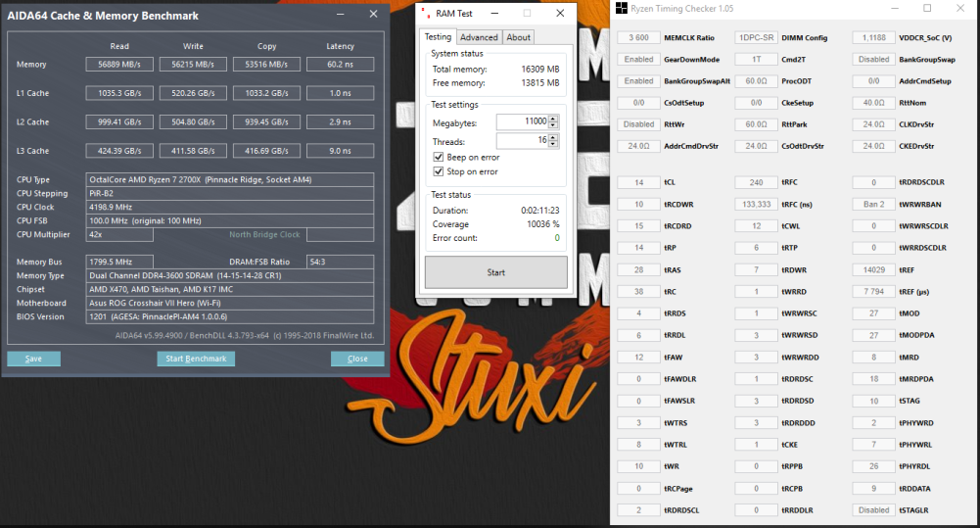980x528 pixels.
Task: Click the CPU Multiplier value 42x
Action: coord(119,234)
